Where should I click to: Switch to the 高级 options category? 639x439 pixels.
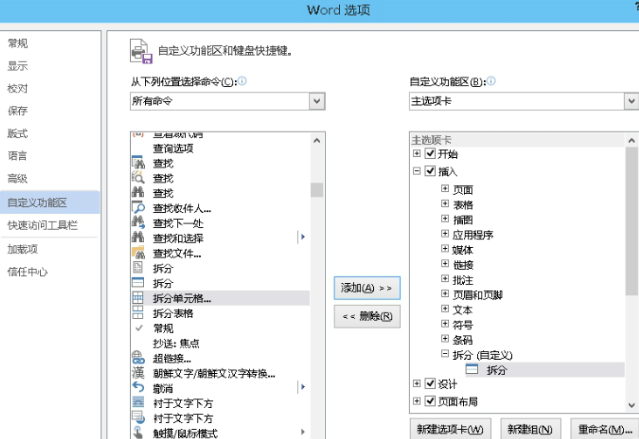tap(20, 178)
